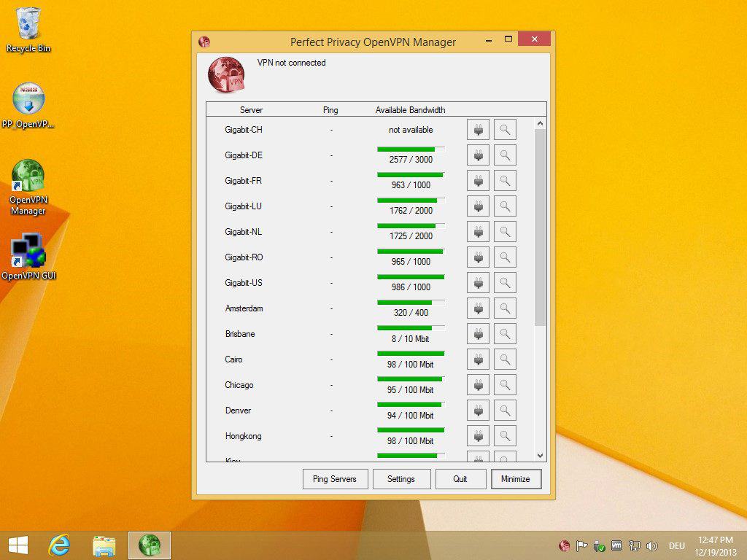The image size is (747, 560).
Task: Inspect Cairo with magnifier icon
Action: [x=505, y=359]
